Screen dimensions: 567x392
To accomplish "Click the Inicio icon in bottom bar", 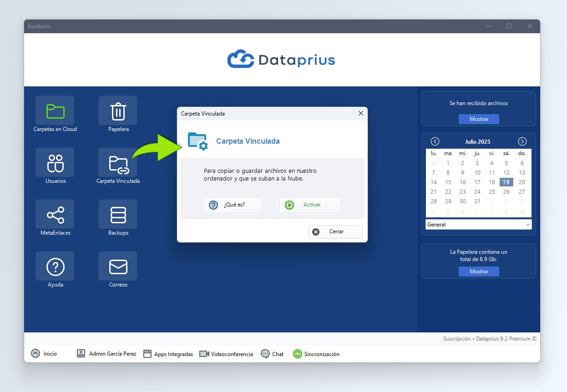I will (x=35, y=354).
